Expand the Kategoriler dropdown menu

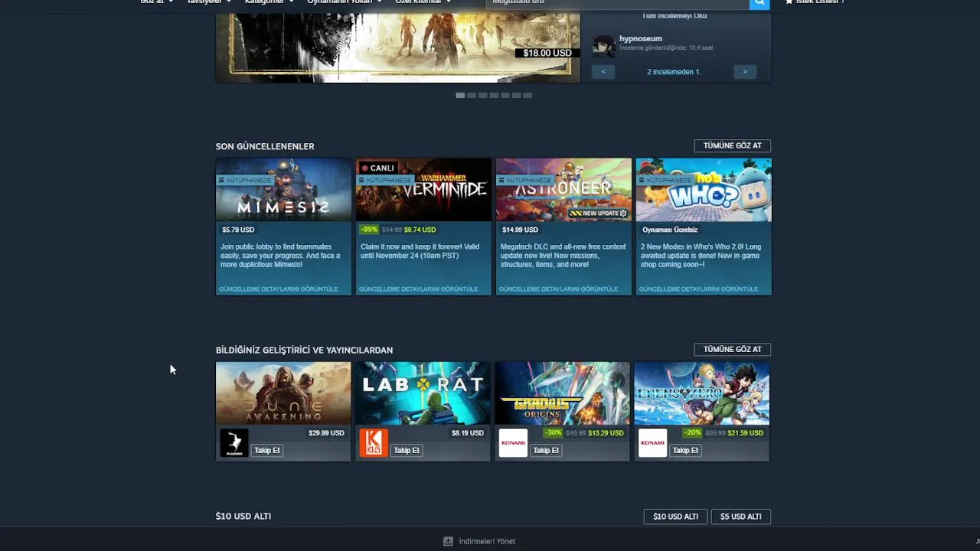tap(269, 2)
